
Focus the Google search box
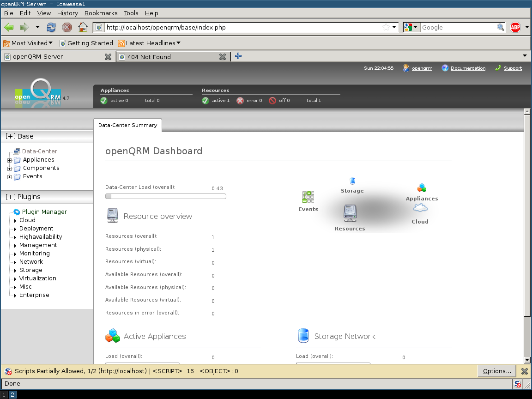pos(459,27)
